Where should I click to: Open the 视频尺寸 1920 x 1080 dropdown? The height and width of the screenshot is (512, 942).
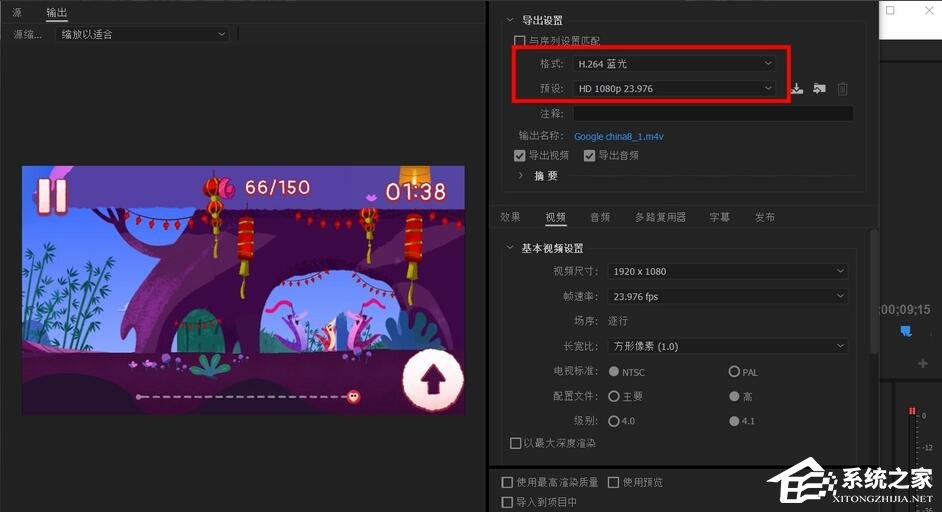[x=728, y=272]
